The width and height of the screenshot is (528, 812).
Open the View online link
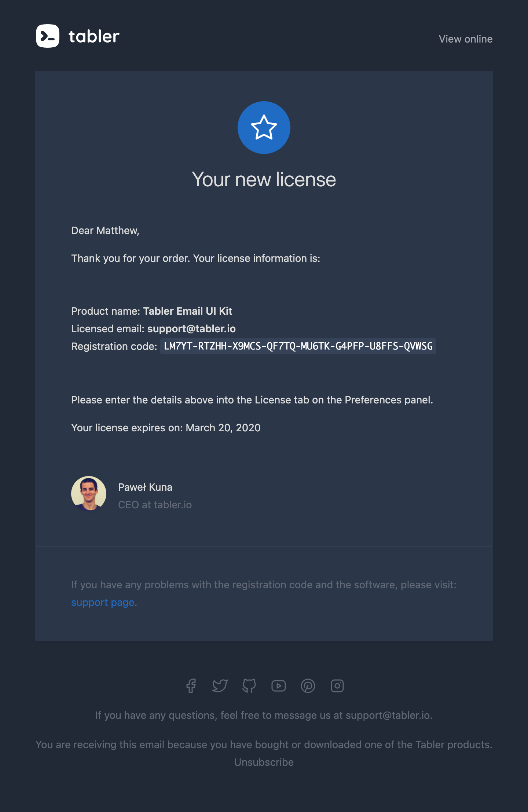click(466, 39)
